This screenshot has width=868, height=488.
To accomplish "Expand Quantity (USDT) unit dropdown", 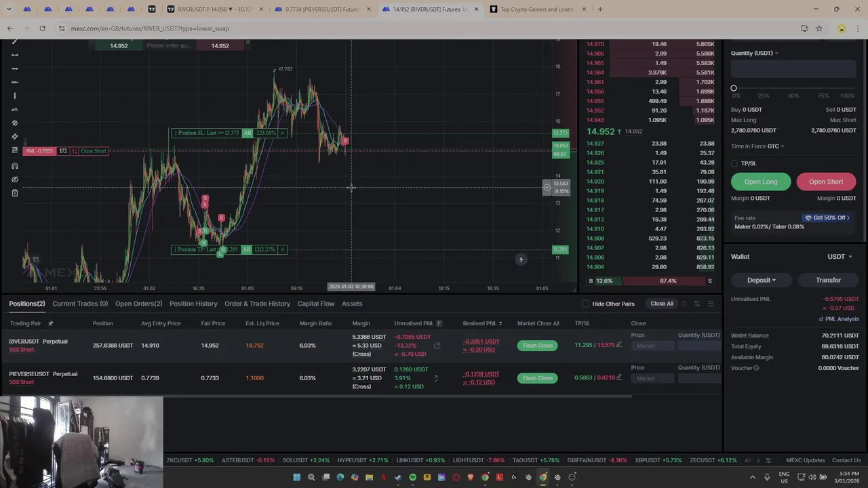I will click(776, 54).
